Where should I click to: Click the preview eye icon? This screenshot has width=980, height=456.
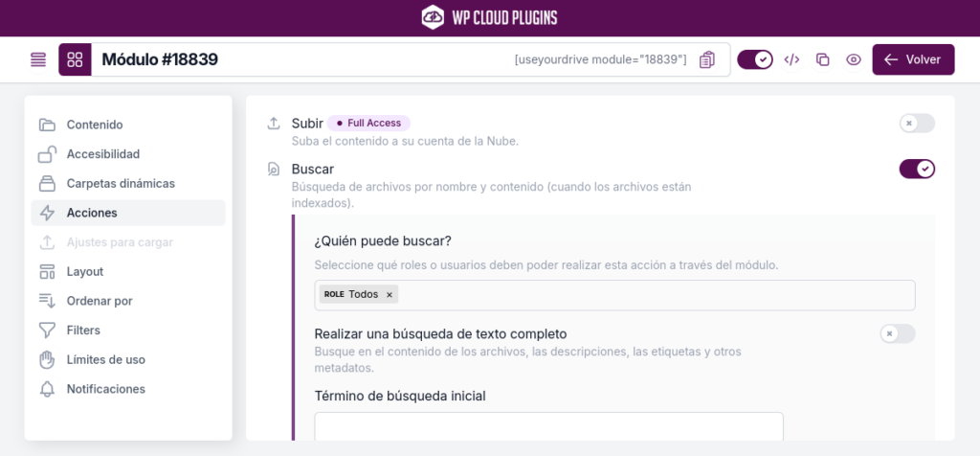tap(853, 60)
